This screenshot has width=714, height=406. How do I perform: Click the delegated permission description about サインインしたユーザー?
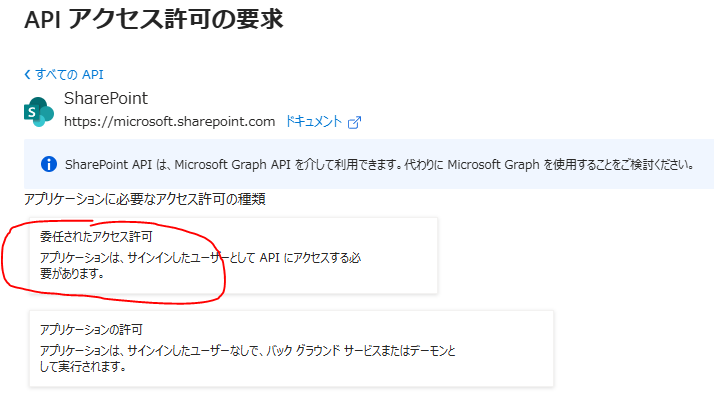200,258
